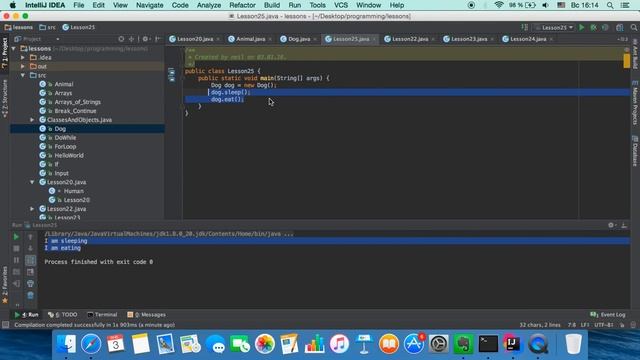Toggle read-only lock icon in status bar
The height and width of the screenshot is (360, 640).
tap(622, 325)
